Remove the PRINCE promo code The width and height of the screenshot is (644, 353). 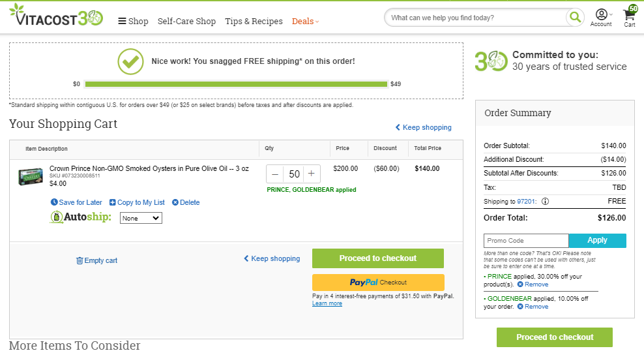coord(533,284)
